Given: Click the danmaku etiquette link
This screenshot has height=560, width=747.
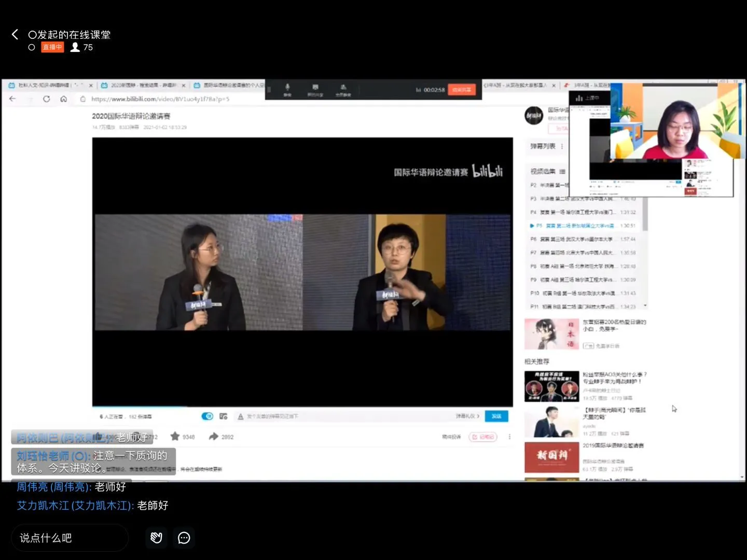Looking at the screenshot, I should click(467, 416).
